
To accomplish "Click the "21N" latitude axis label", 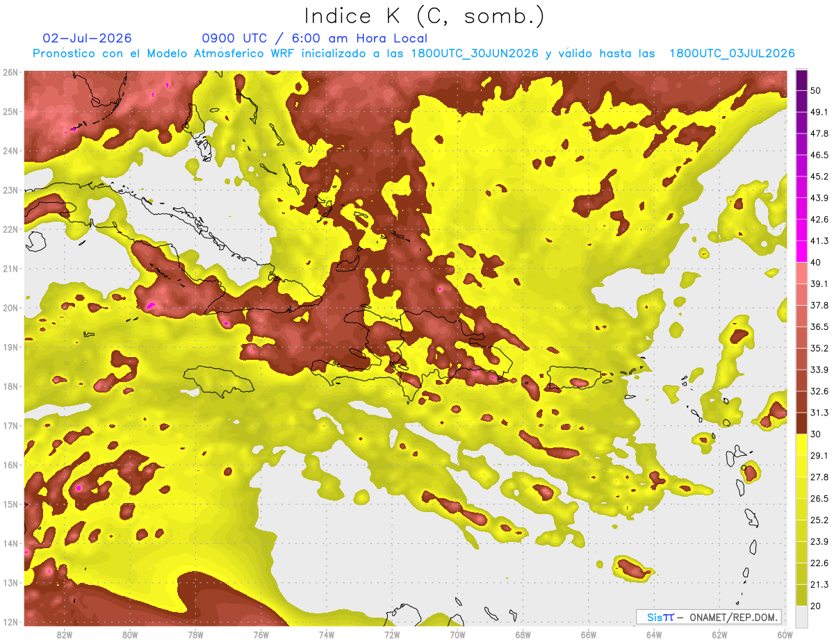I will (x=10, y=269).
